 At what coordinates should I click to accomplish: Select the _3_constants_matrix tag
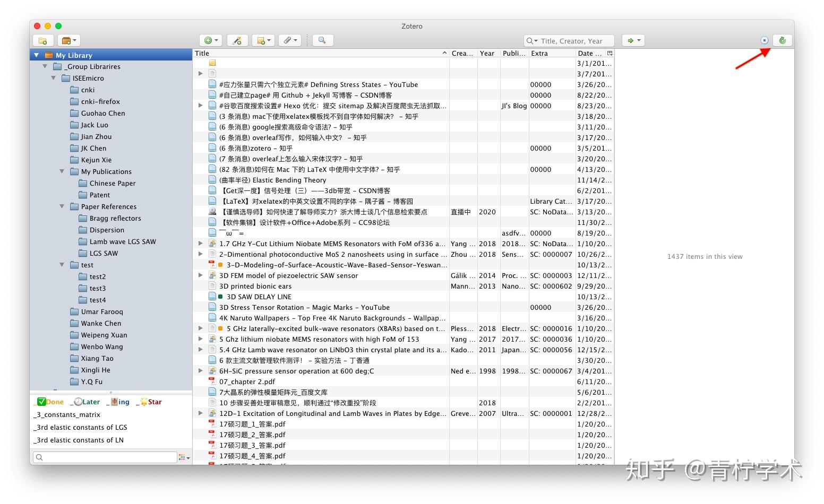67,414
